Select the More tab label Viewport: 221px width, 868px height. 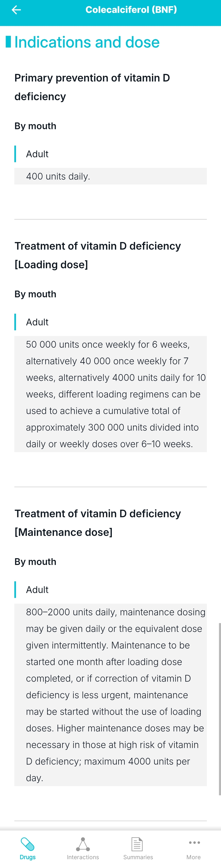[193, 857]
